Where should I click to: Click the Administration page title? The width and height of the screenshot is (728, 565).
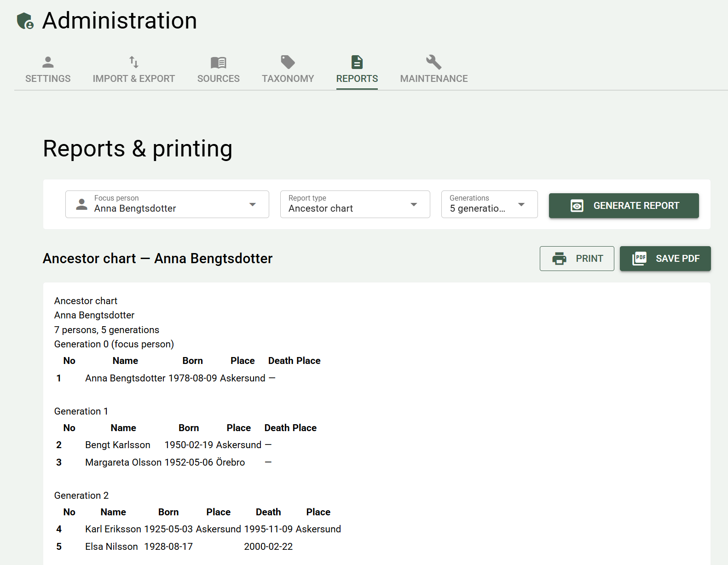click(120, 21)
